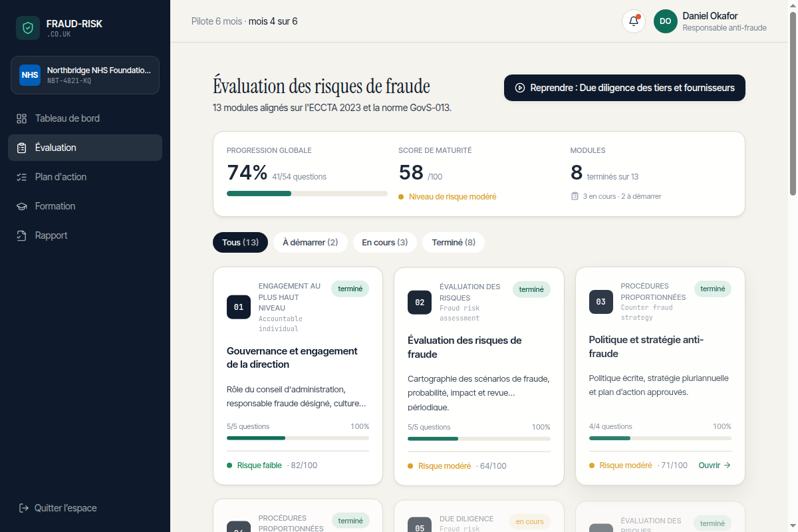This screenshot has width=798, height=532.
Task: Open Daniel Okafor user profile menu
Action: point(710,21)
